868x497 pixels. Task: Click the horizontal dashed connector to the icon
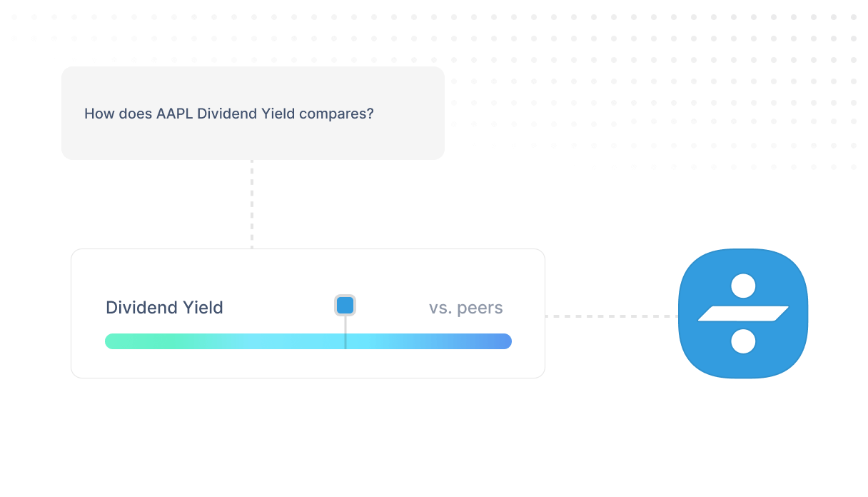611,316
